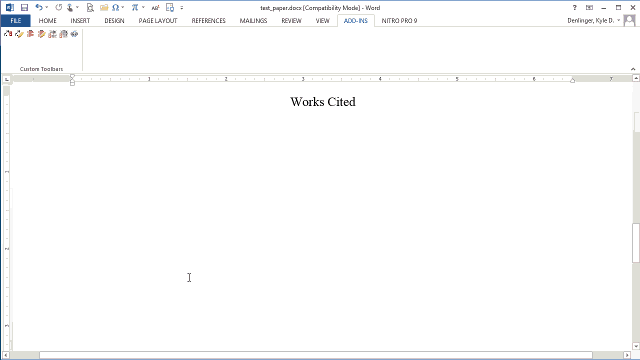Insert a symbol with Omega icon
This screenshot has width=640, height=360.
(116, 7)
